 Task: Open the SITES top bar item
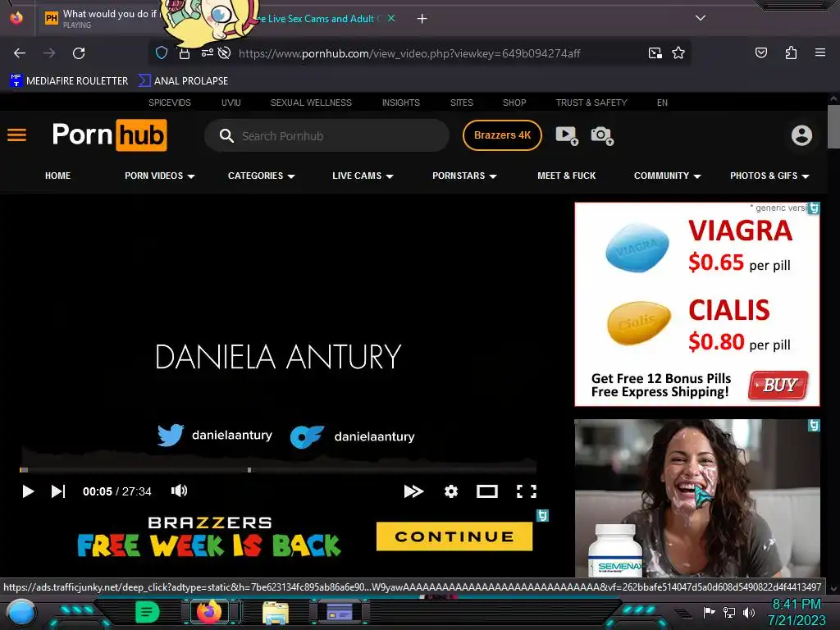click(x=461, y=103)
